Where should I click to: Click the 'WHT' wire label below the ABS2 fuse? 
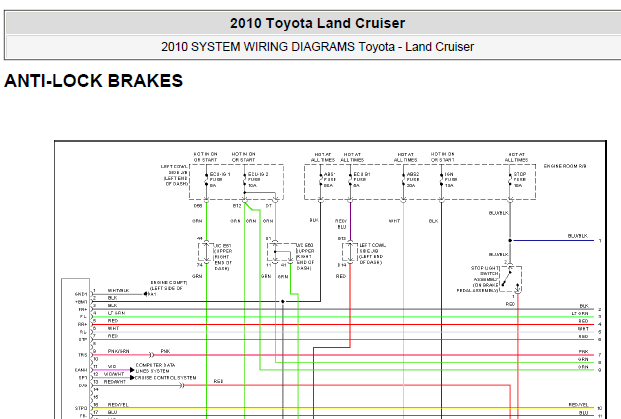394,221
